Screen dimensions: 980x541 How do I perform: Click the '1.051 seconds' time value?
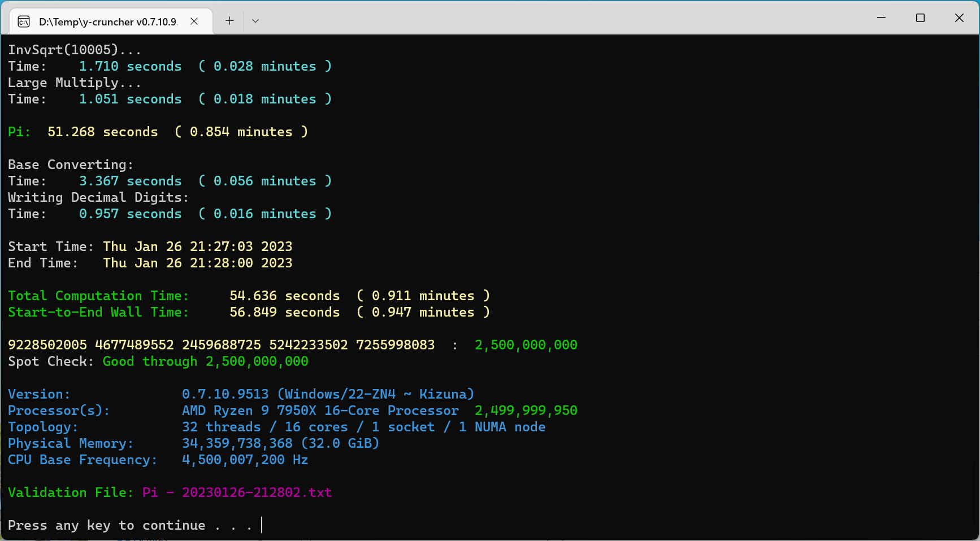pos(131,99)
